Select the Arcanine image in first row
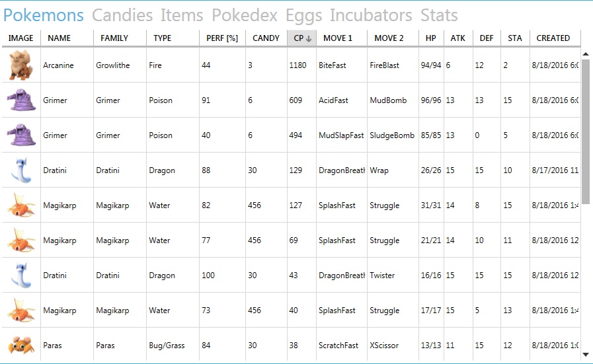This screenshot has width=593, height=364. (21, 65)
